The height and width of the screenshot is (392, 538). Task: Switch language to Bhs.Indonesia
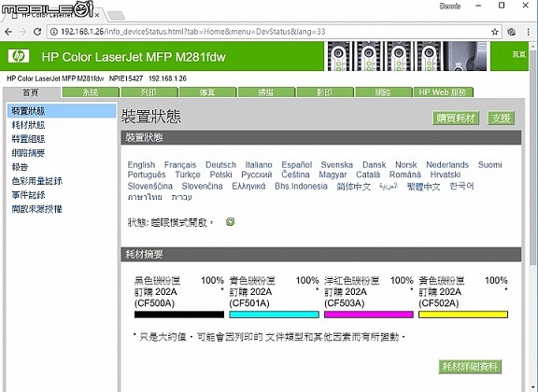[x=301, y=187]
